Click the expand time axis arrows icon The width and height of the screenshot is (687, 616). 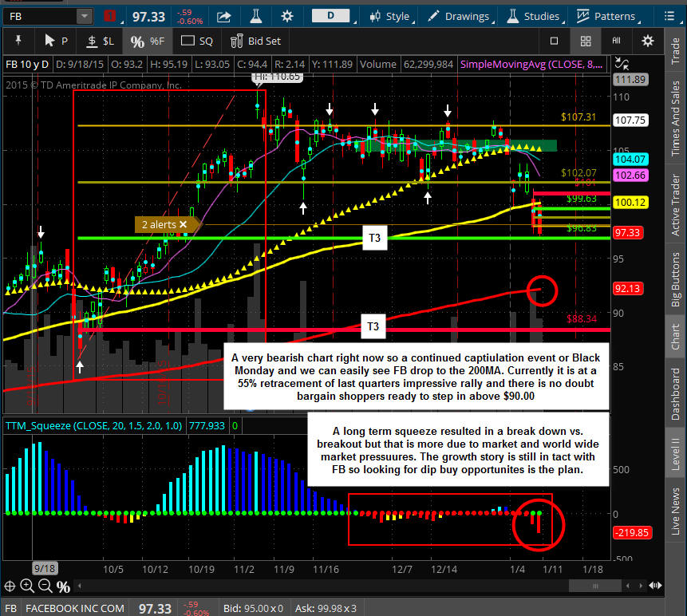tap(655, 586)
